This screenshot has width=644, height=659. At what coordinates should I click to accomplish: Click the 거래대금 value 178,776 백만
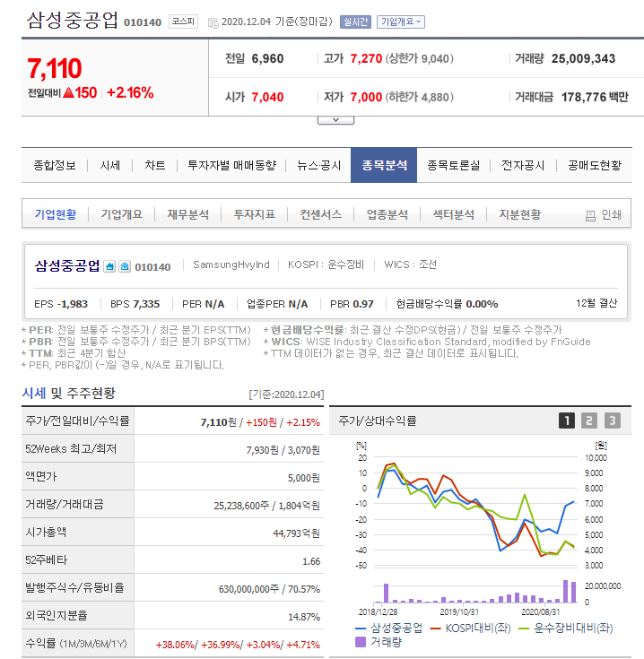click(x=595, y=97)
